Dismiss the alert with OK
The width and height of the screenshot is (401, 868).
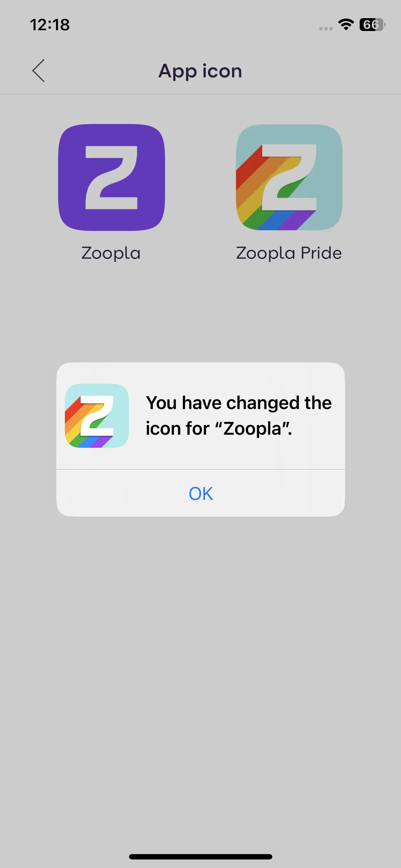[201, 494]
